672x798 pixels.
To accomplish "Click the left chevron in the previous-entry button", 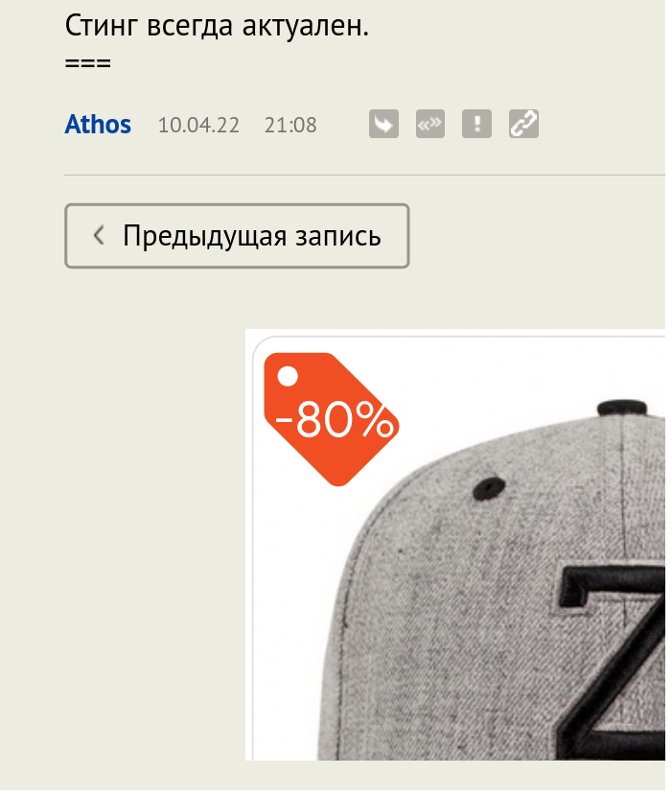I will (99, 235).
